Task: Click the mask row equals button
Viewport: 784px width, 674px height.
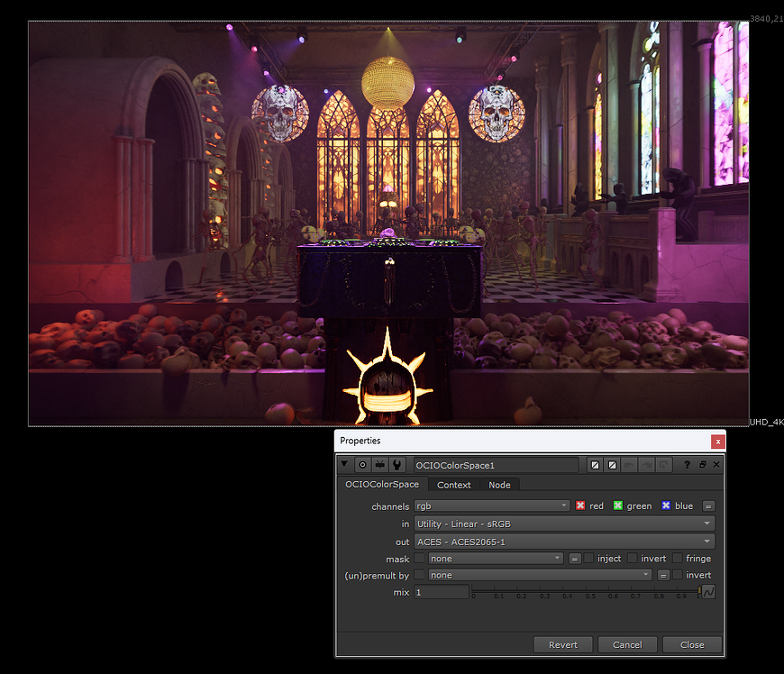Action: tap(575, 559)
